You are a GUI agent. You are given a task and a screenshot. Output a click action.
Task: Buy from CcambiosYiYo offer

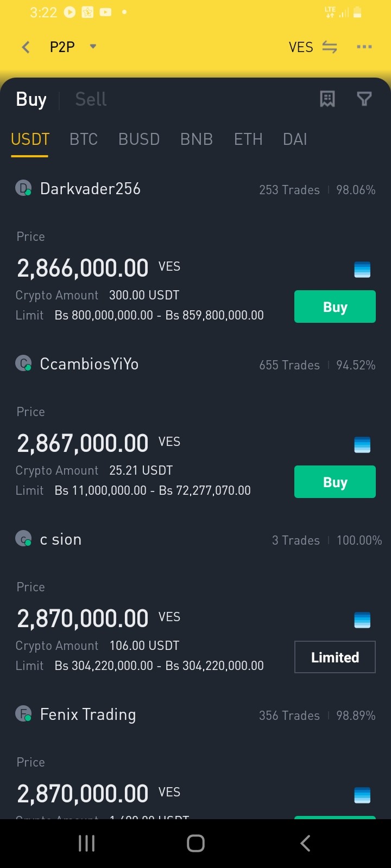tap(335, 482)
